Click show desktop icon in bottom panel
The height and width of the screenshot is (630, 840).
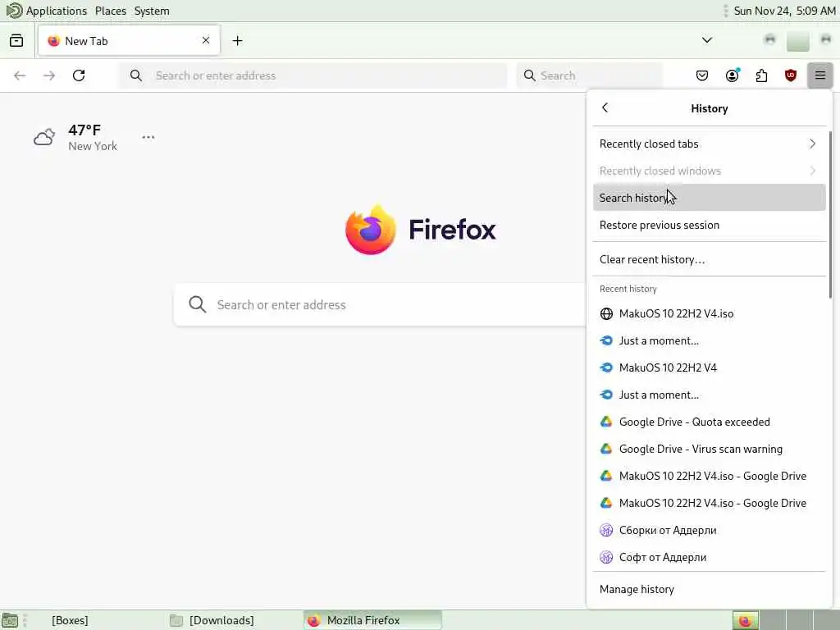(x=10, y=621)
